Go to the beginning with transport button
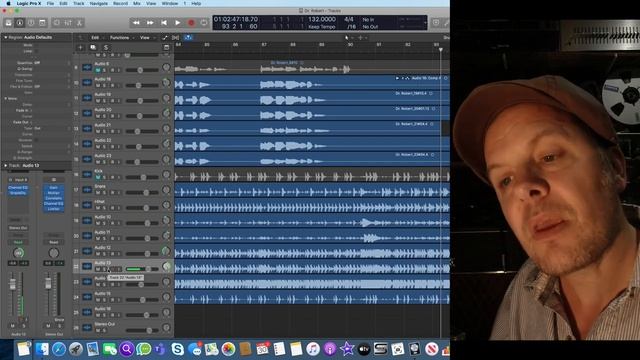Viewport: 640px width, 360px height. pos(164,23)
